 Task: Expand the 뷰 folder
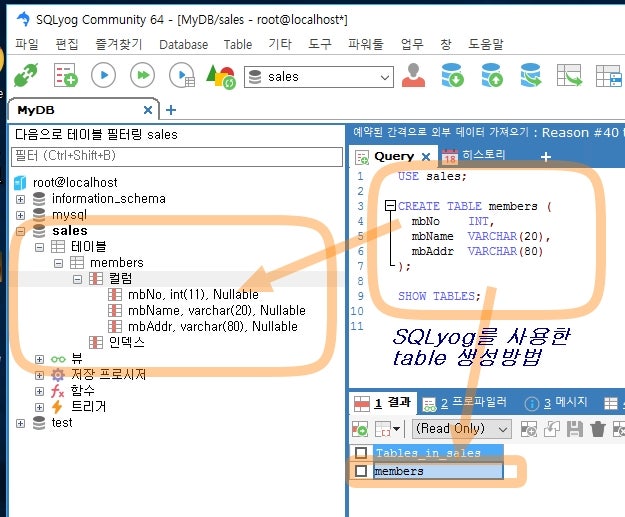pos(39,359)
